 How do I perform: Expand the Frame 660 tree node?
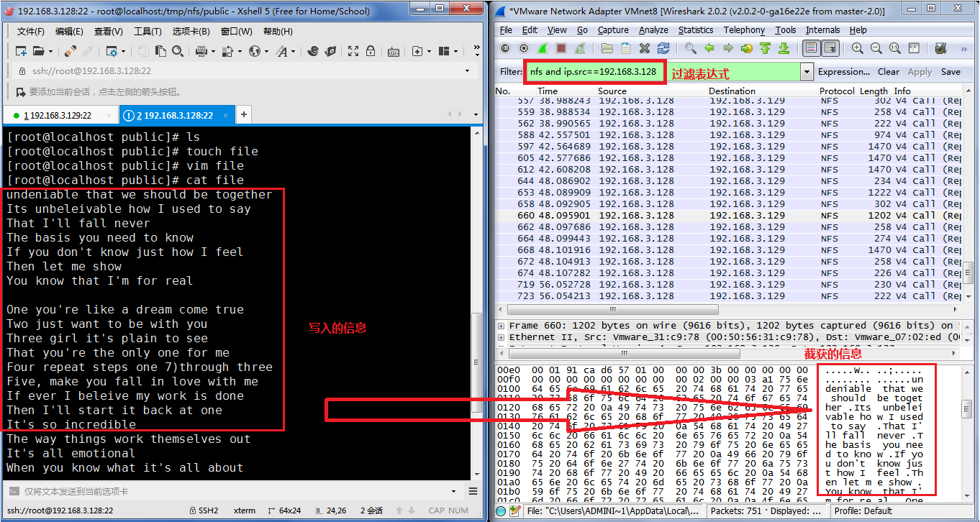click(x=501, y=326)
